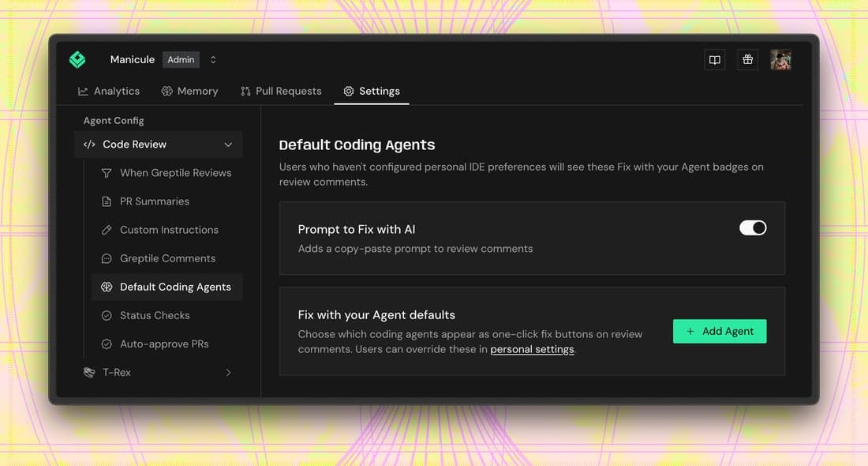Open the user avatar menu
The height and width of the screenshot is (466, 868).
pos(780,60)
